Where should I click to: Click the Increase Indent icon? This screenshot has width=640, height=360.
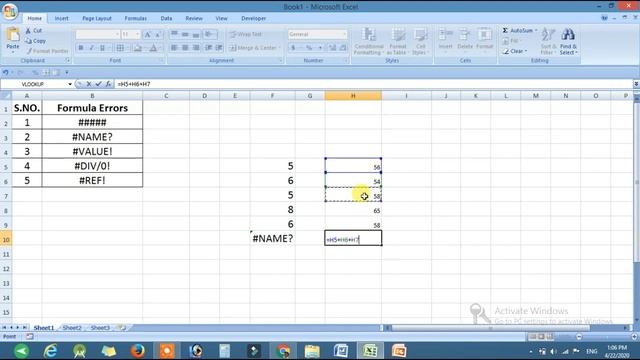pos(219,48)
